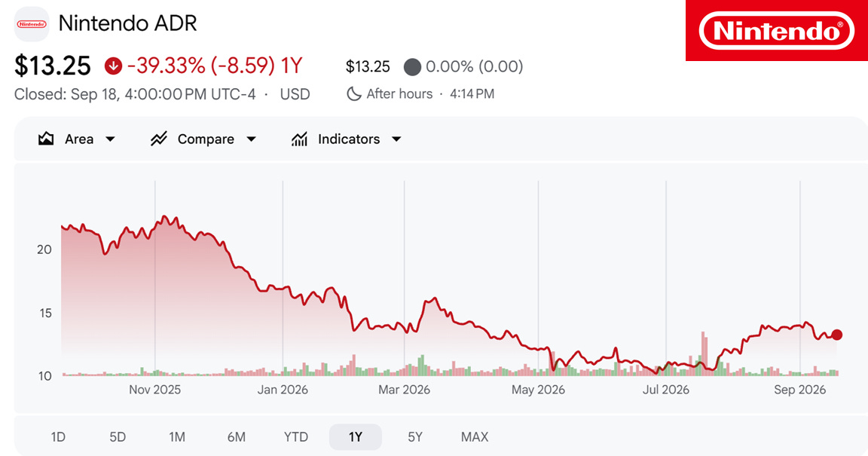Show the MAX time range
Screen dimensions: 868x456
[475, 436]
